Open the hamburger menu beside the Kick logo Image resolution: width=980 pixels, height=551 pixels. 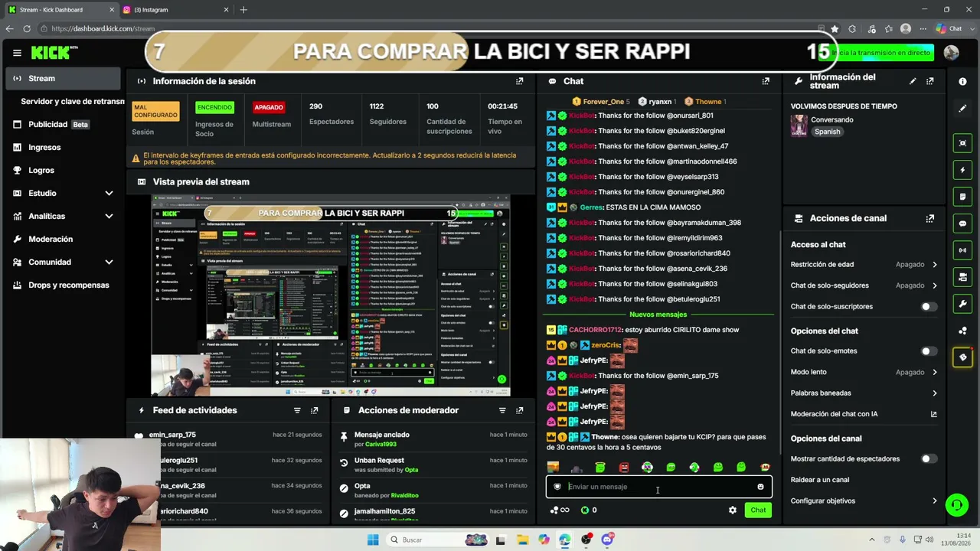pyautogui.click(x=17, y=53)
